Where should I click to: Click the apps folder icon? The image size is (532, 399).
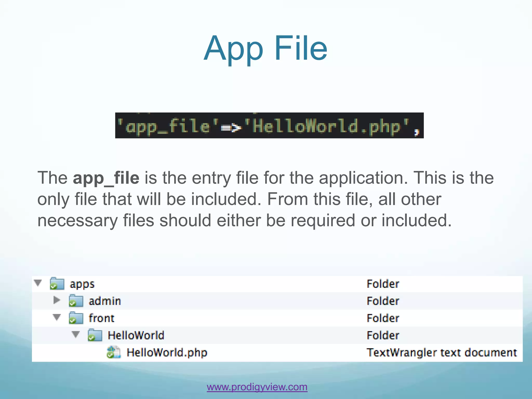57,283
